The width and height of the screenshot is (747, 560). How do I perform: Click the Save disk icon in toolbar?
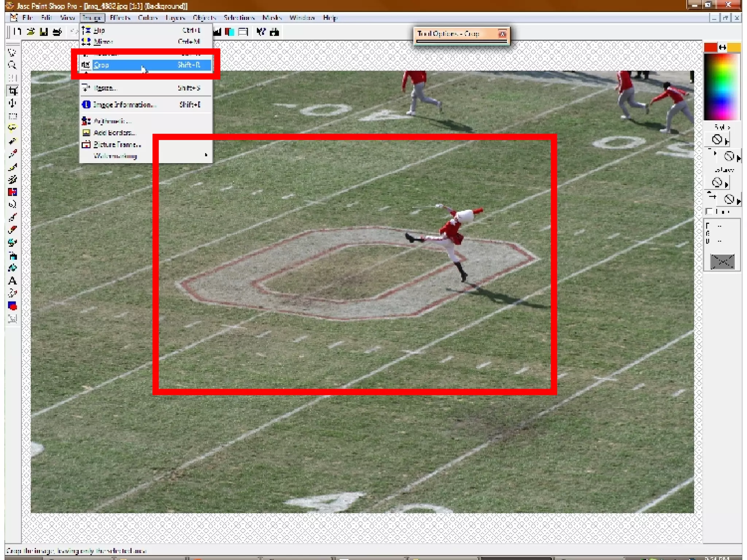(44, 32)
